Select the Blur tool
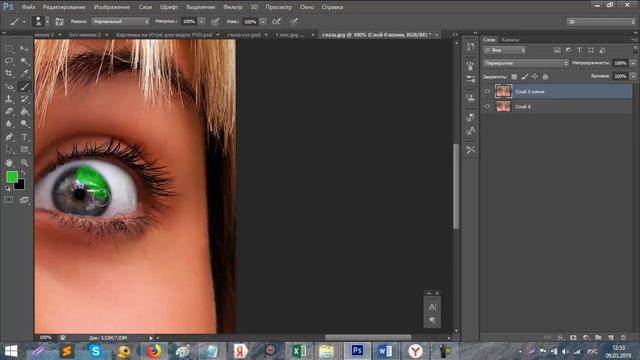Screen dimensions: 640x360 pyautogui.click(x=9, y=124)
